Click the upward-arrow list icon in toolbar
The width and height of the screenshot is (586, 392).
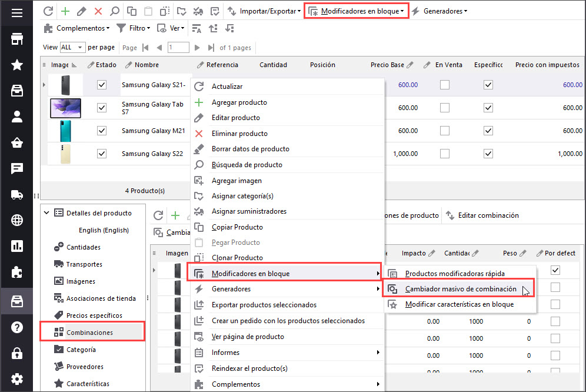213,28
